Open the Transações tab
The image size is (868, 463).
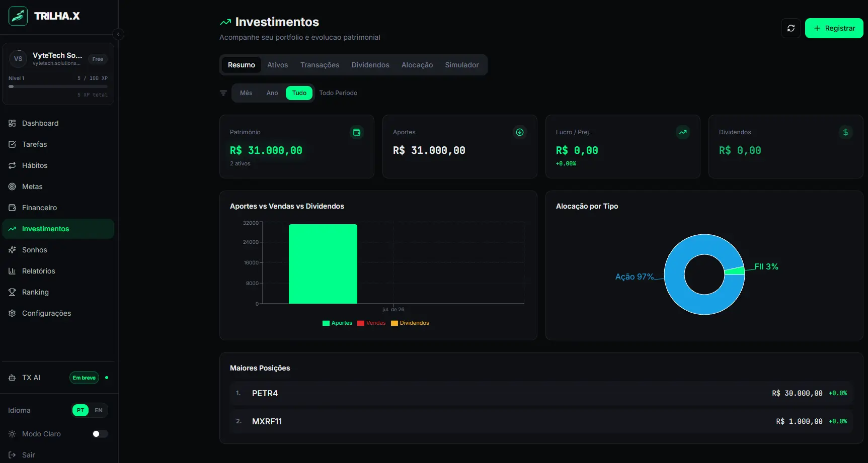320,65
